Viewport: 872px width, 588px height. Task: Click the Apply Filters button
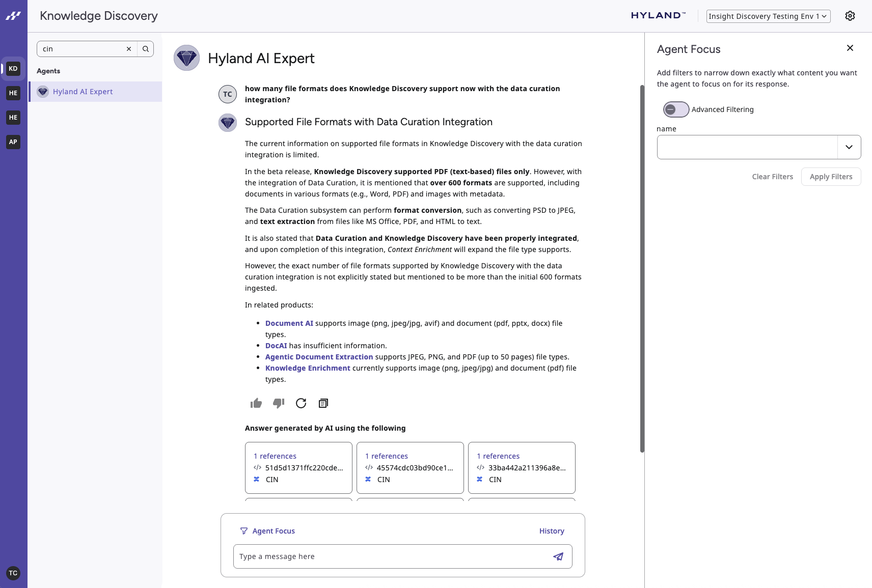pos(831,177)
